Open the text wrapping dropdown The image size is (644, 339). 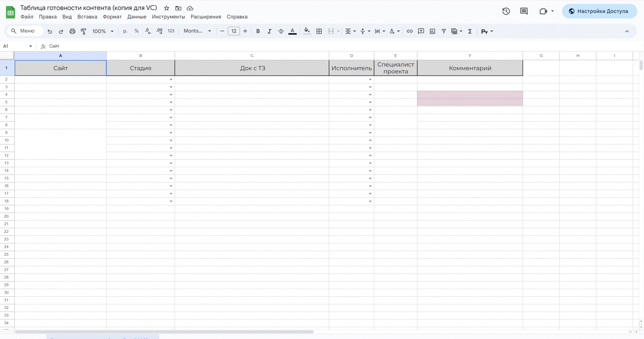click(x=380, y=31)
